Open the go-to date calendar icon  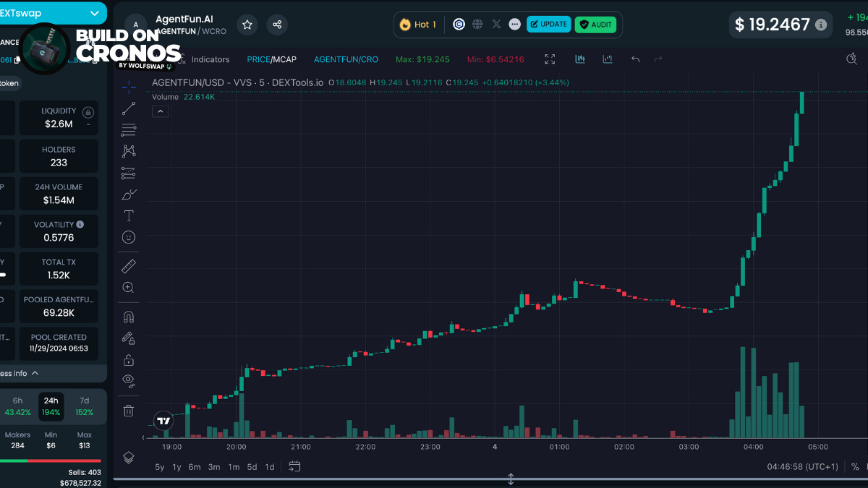(x=294, y=466)
